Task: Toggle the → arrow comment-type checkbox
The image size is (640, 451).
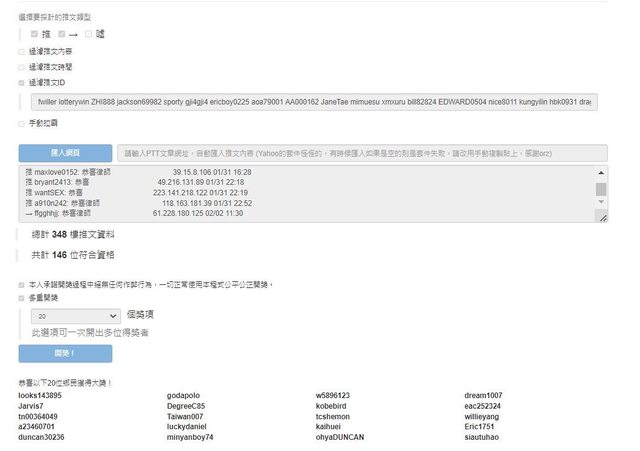Action: click(x=61, y=34)
